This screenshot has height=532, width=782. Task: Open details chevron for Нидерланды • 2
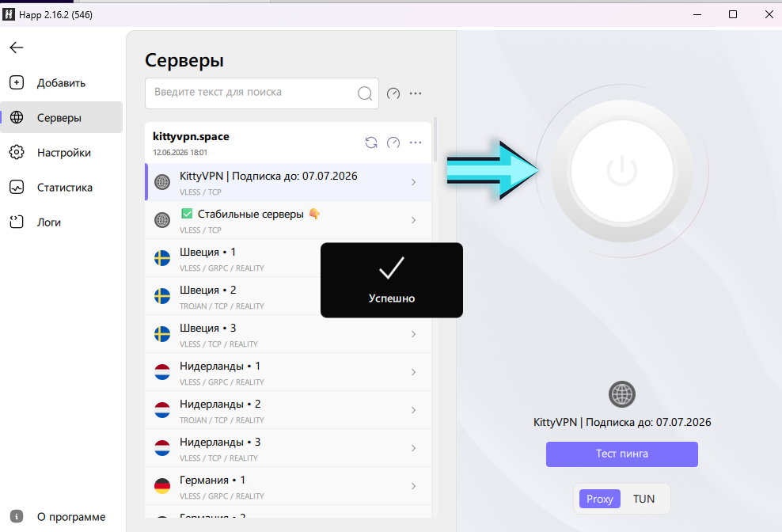coord(413,410)
